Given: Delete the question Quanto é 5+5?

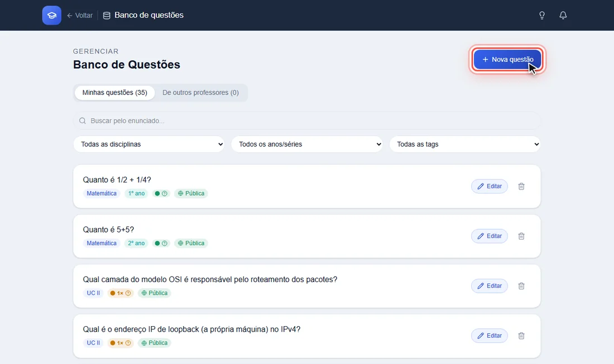Looking at the screenshot, I should pos(521,236).
